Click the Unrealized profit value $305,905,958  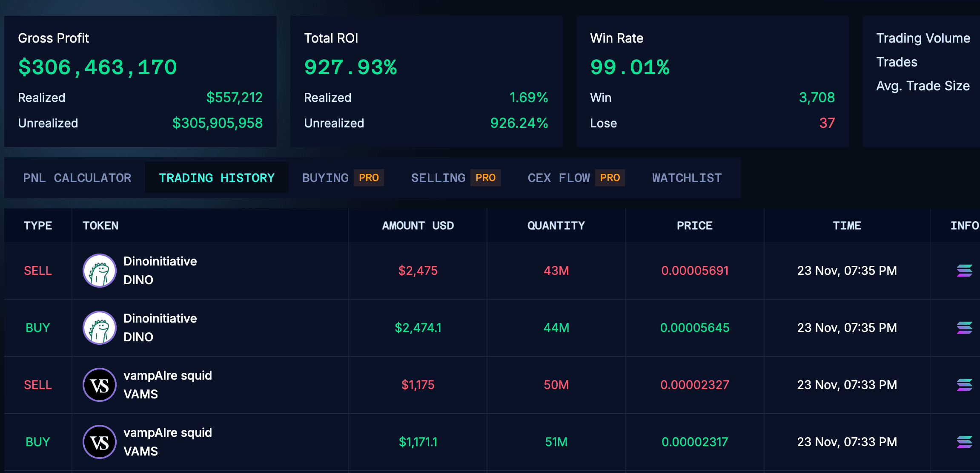[218, 123]
